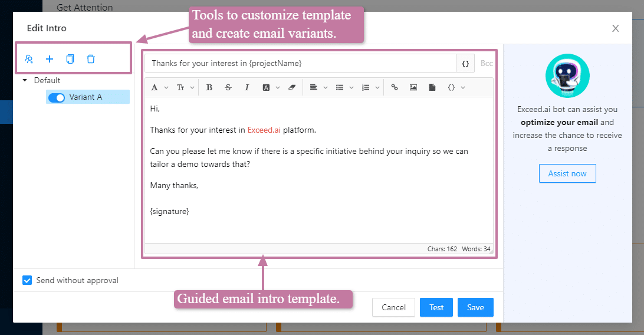
Task: Apply the text highlight color
Action: 266,87
